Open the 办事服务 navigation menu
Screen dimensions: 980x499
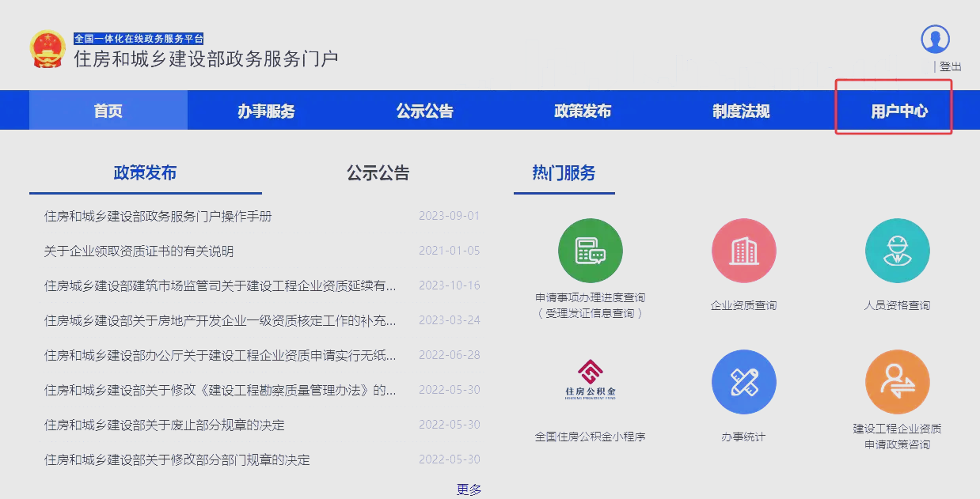coord(266,111)
